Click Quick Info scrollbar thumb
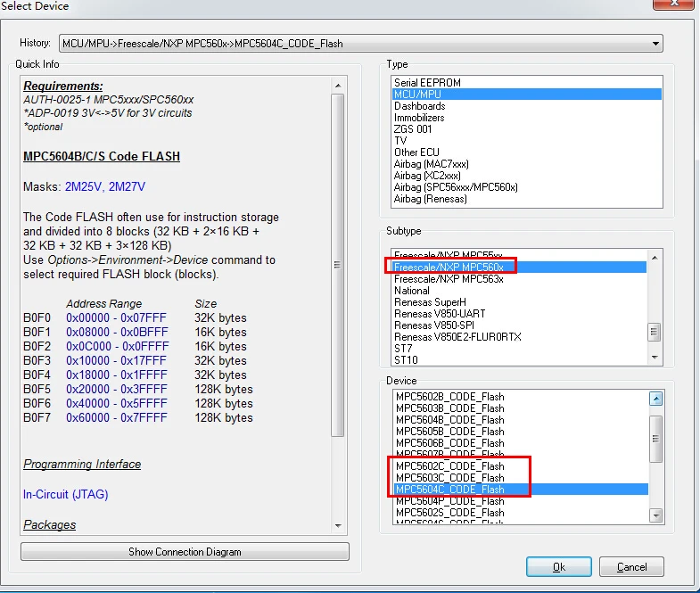The image size is (700, 593). pos(338,265)
